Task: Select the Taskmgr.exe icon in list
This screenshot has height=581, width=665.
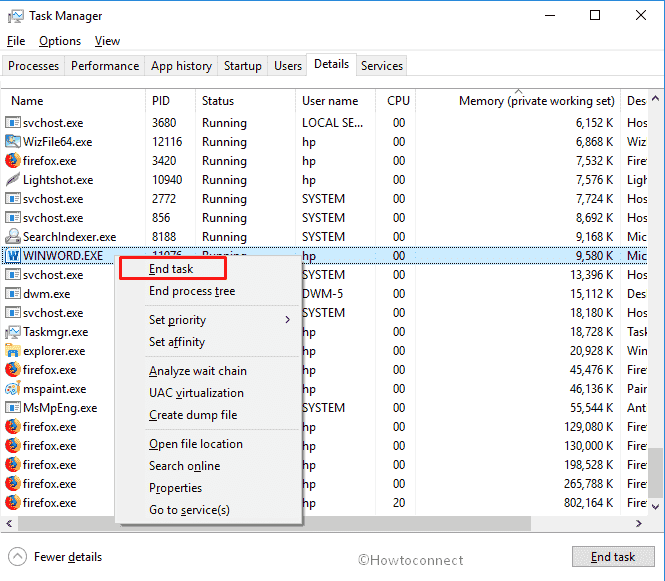Action: point(13,332)
